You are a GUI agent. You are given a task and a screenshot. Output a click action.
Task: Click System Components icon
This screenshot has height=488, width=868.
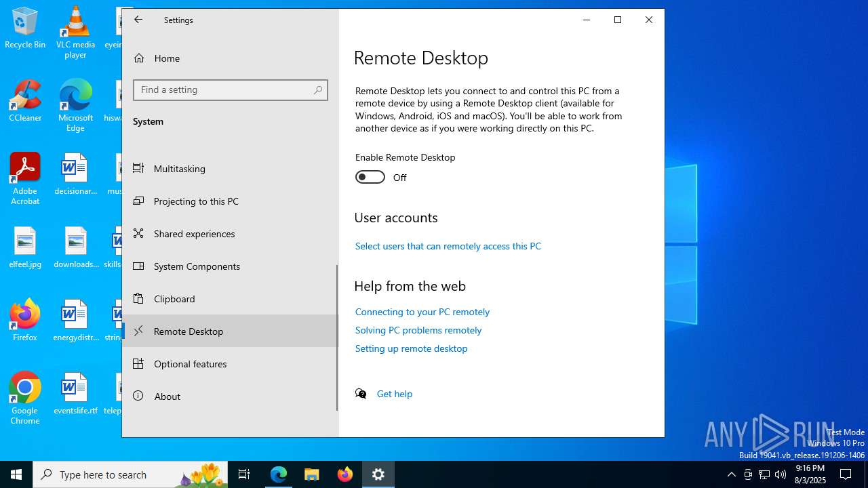[138, 266]
